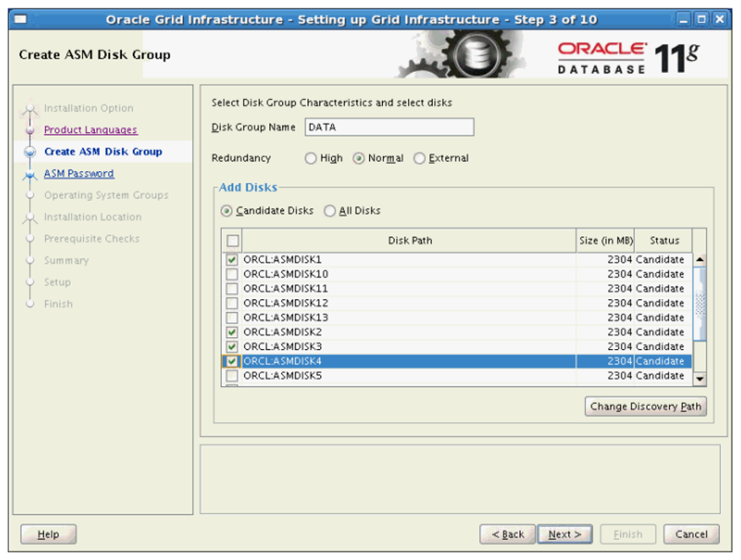741x560 pixels.
Task: Click the Summary step label
Action: pos(66,260)
